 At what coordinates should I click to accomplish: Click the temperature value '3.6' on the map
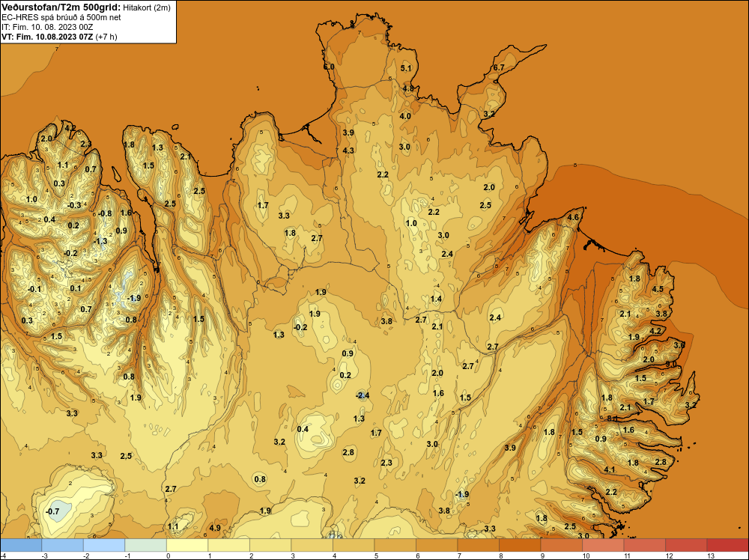[679, 344]
